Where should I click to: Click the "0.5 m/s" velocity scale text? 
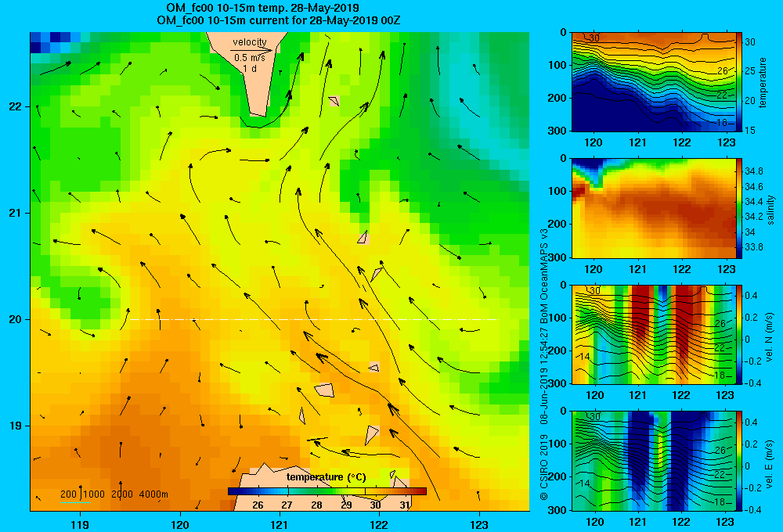pyautogui.click(x=250, y=58)
